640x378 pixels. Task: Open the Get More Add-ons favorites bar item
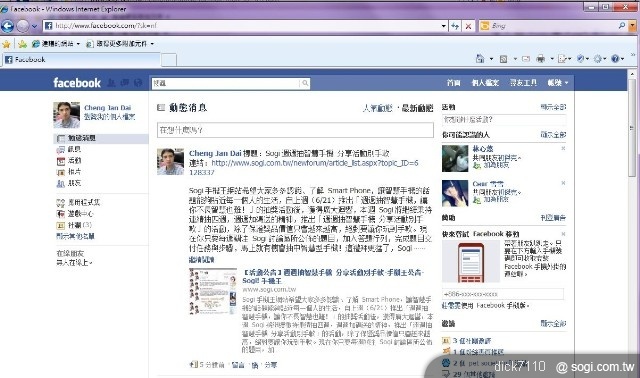[120, 44]
